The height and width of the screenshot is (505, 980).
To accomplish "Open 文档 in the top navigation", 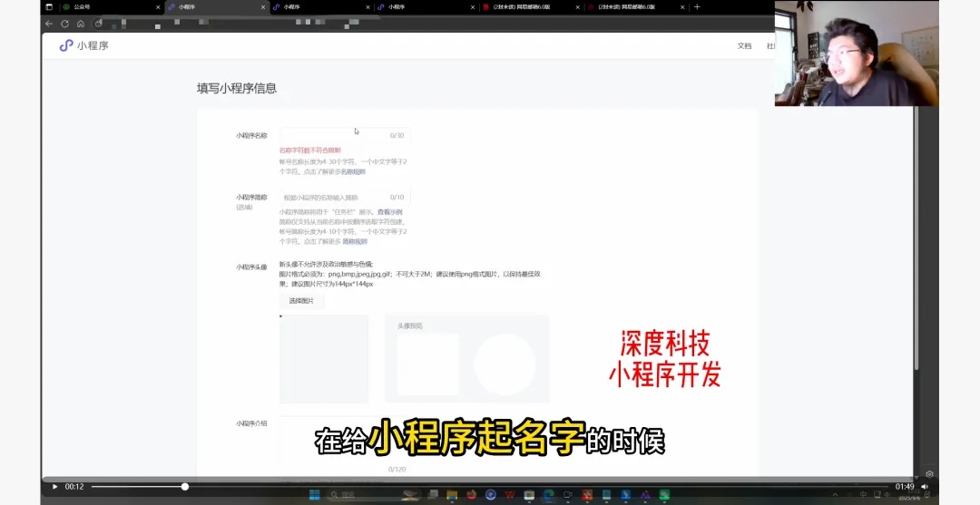I will point(744,45).
